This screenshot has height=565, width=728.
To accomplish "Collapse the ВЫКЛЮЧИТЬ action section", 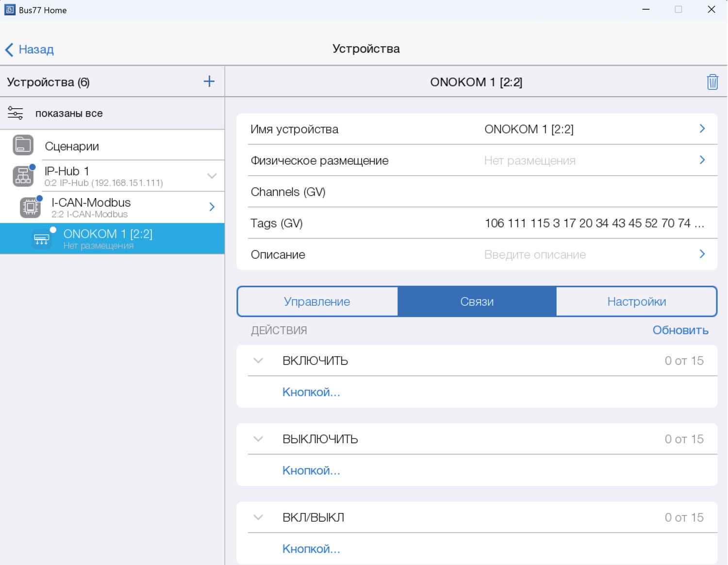I will pyautogui.click(x=258, y=439).
